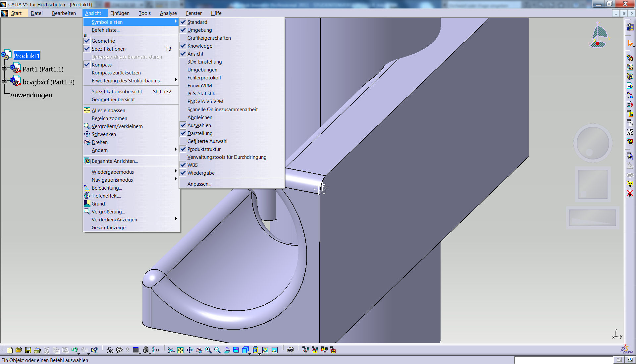Click the Existing Component icon in the right toolbar
Image resolution: width=636 pixels, height=364 pixels.
(630, 86)
